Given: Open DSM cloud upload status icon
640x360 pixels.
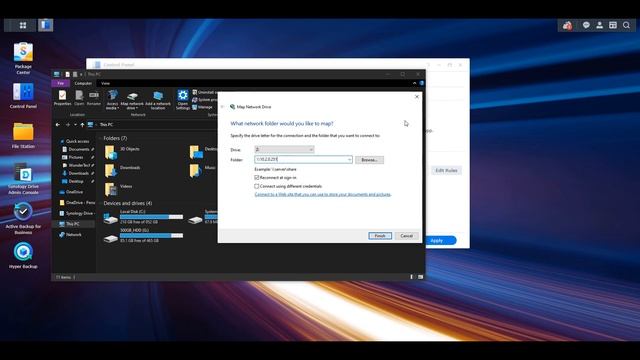Looking at the screenshot, I should pyautogui.click(x=567, y=26).
